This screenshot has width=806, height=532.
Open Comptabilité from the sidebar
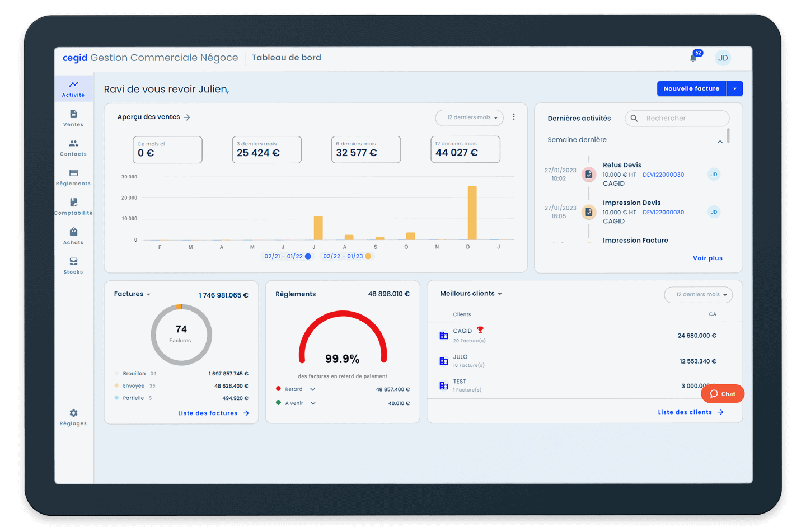73,206
